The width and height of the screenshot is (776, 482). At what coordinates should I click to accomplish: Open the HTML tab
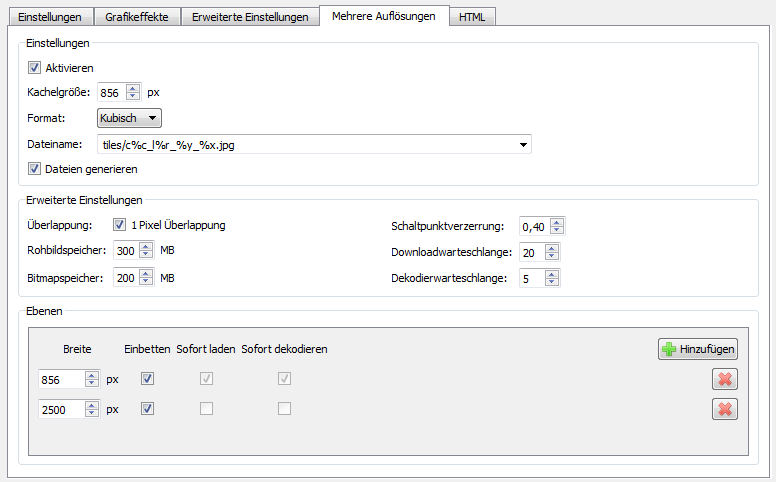471,17
